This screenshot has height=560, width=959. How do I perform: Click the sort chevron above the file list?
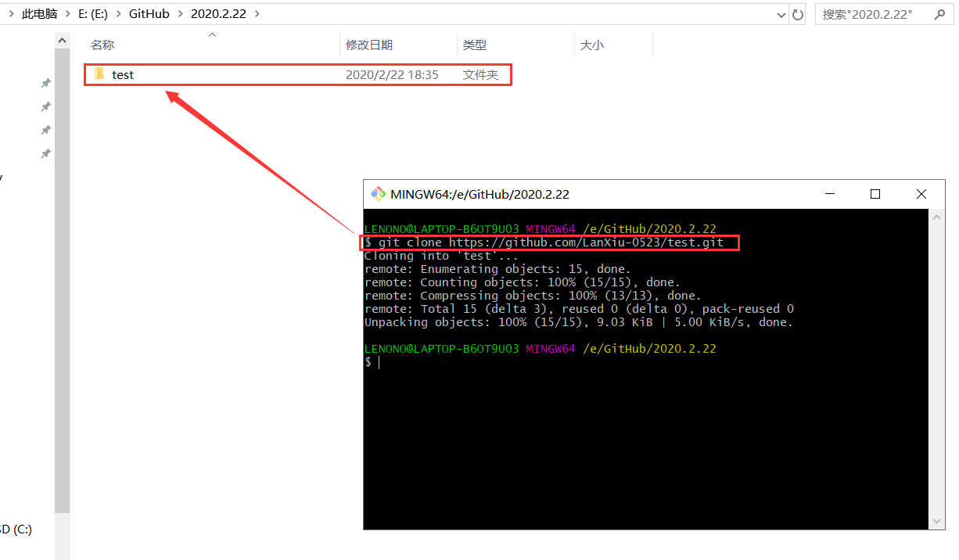(211, 35)
